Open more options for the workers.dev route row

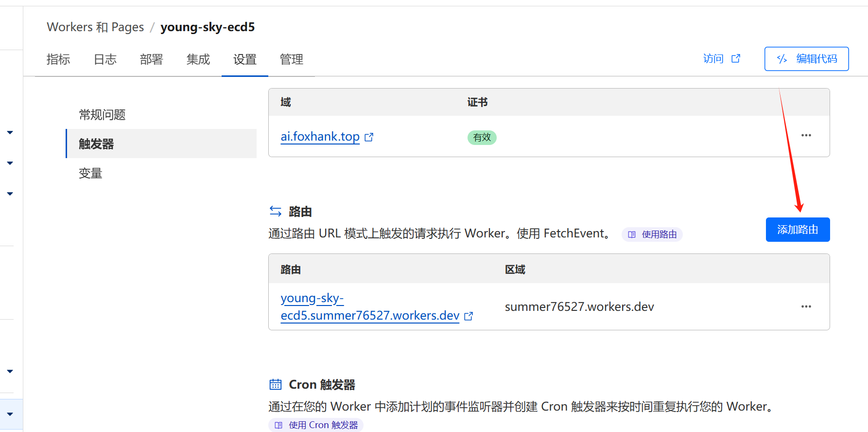coord(806,306)
